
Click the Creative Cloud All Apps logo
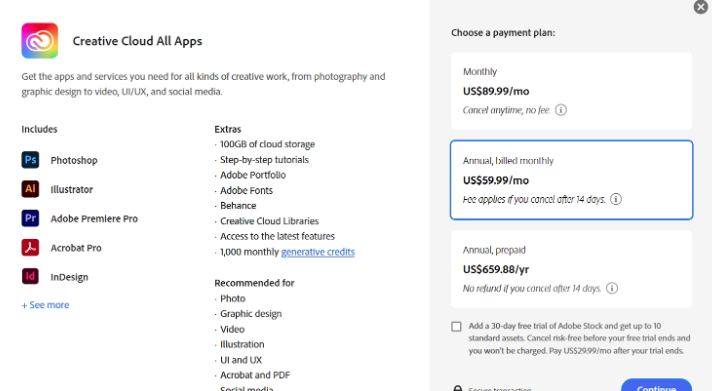coord(40,40)
